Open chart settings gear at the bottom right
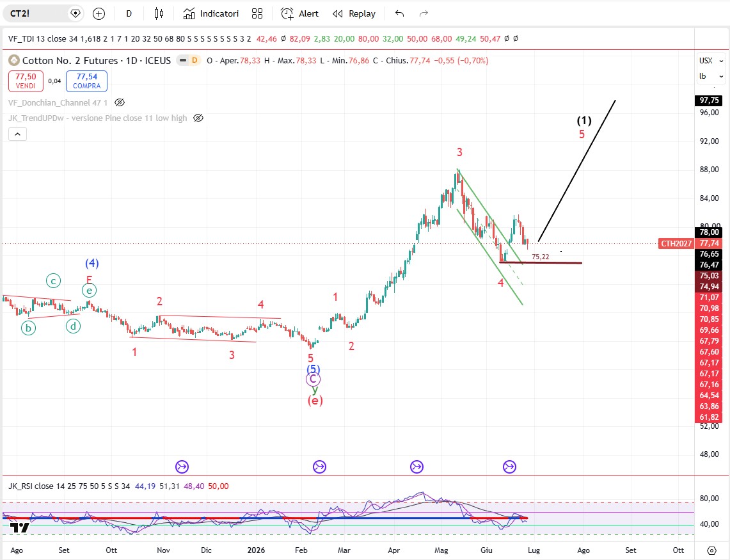 (x=711, y=550)
